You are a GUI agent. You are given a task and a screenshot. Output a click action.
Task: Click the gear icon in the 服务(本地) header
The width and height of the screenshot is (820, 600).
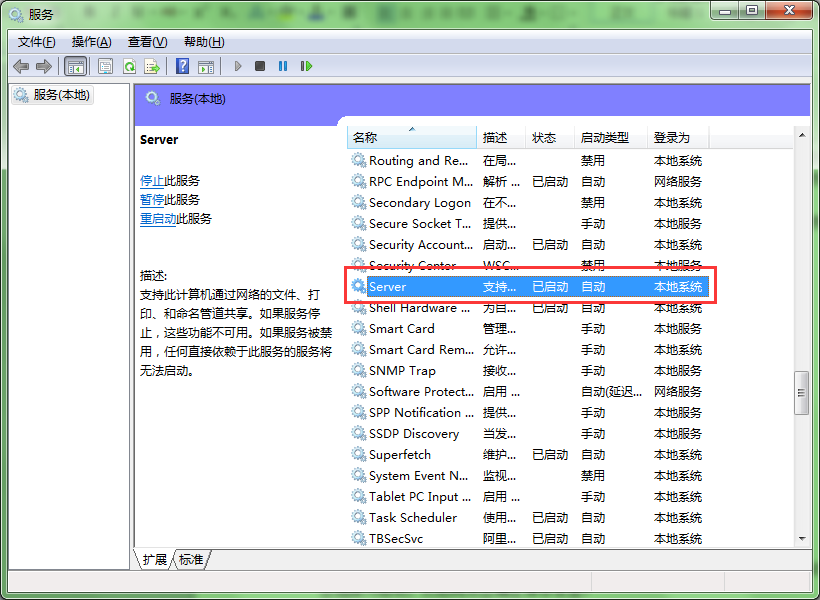tap(153, 98)
